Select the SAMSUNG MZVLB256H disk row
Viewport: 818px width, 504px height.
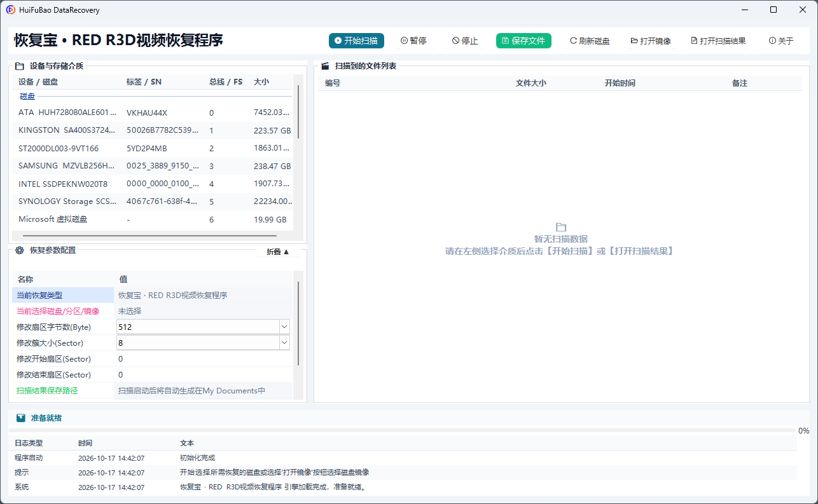(153, 166)
